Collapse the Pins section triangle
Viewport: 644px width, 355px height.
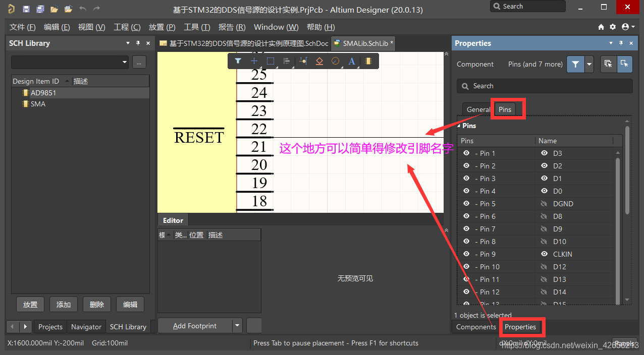pos(459,126)
